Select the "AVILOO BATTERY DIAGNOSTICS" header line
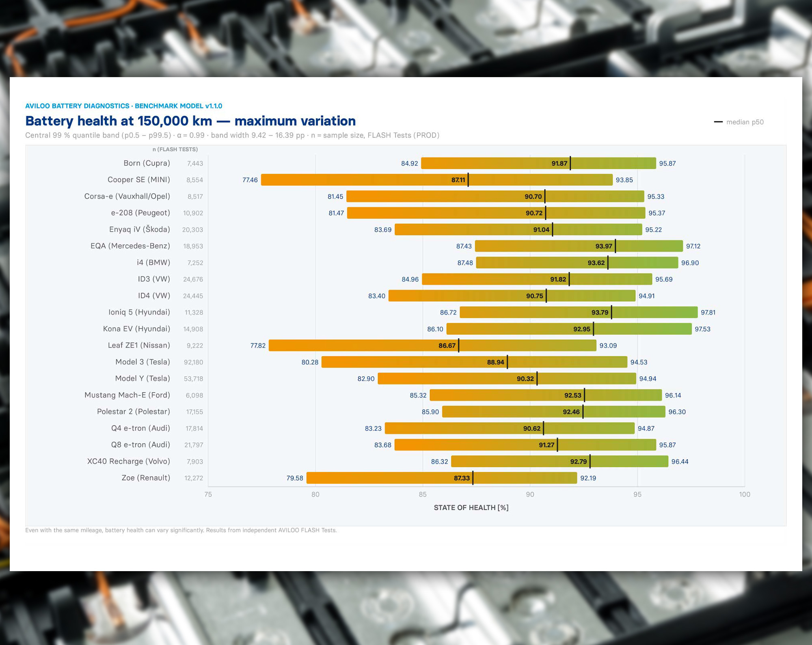Screen dimensions: 812x645 click(124, 106)
